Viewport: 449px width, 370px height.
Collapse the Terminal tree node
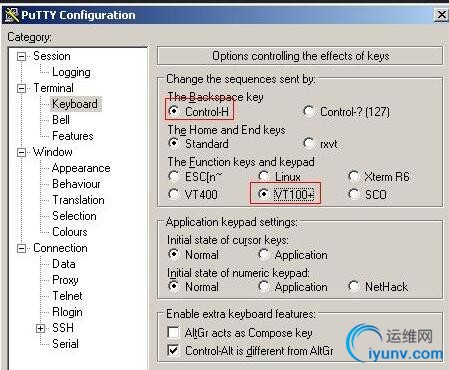click(21, 88)
